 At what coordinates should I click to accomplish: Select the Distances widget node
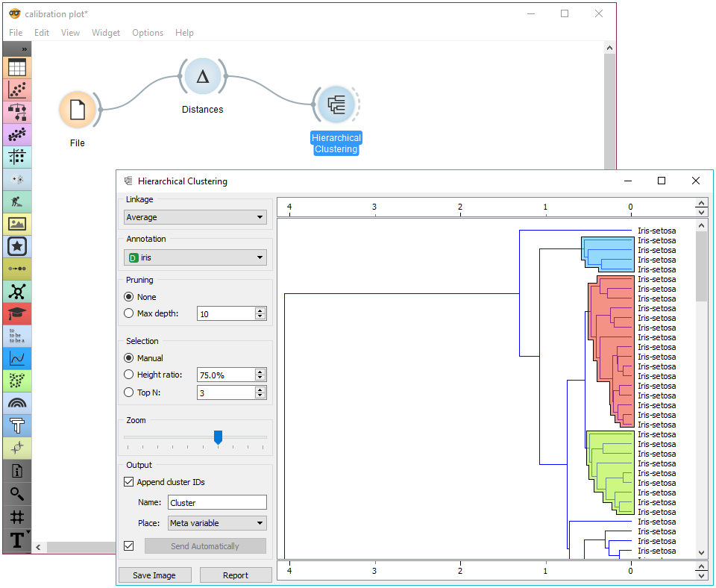point(202,75)
